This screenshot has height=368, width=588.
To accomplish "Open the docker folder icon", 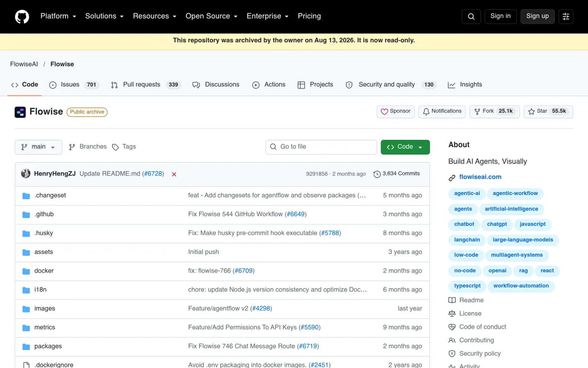I will pos(26,271).
